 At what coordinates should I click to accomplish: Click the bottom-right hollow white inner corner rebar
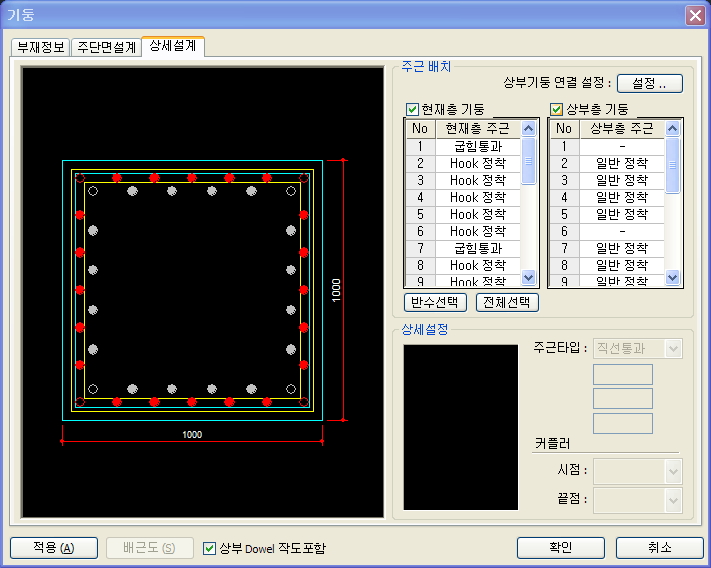[291, 389]
